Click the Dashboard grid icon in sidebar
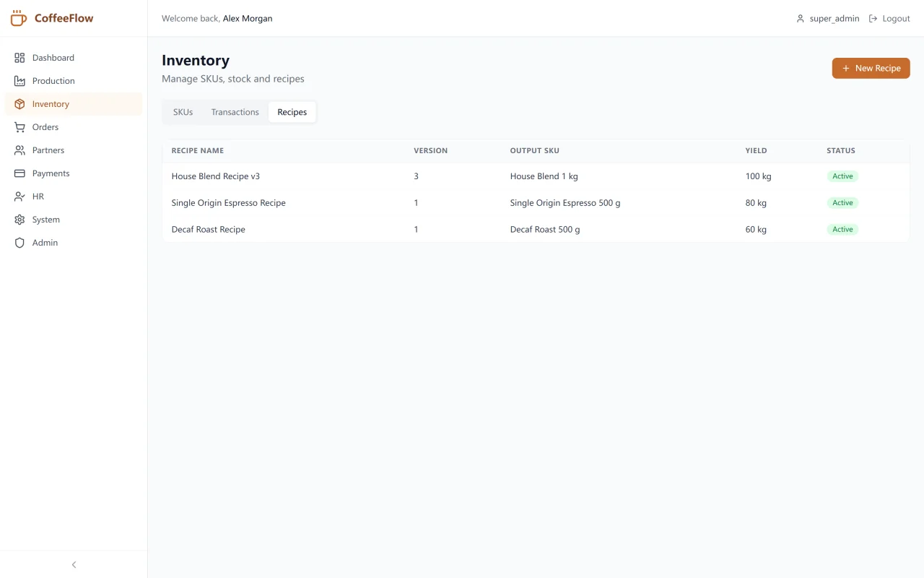This screenshot has width=924, height=578. pyautogui.click(x=19, y=58)
